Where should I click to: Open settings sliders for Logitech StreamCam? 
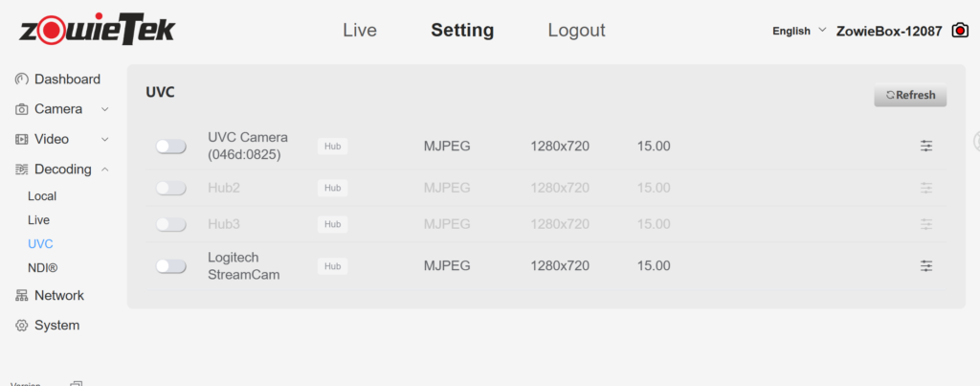point(926,265)
